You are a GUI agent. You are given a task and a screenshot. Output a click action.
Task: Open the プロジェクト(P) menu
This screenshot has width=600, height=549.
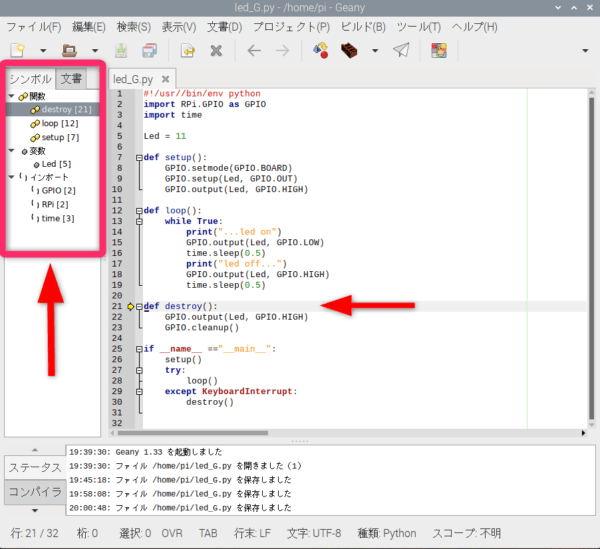tap(291, 27)
